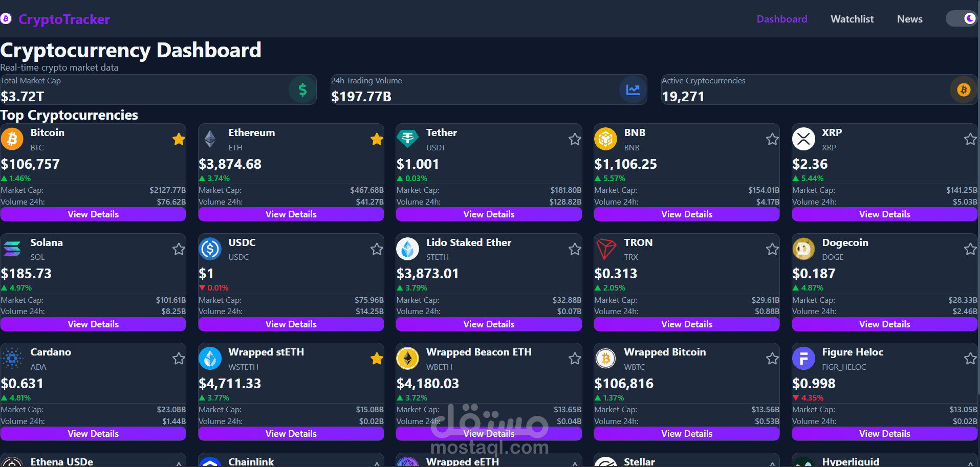Open Solana View Details
The image size is (980, 467).
[93, 324]
